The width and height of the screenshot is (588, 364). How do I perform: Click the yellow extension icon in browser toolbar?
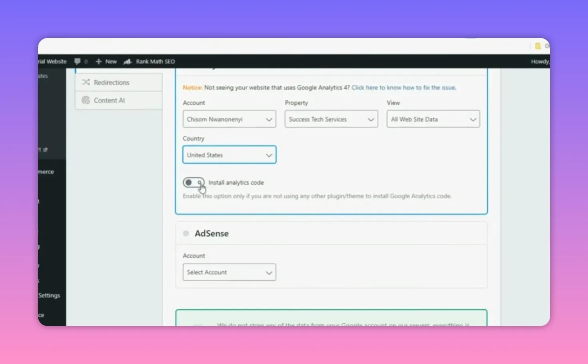(x=538, y=46)
